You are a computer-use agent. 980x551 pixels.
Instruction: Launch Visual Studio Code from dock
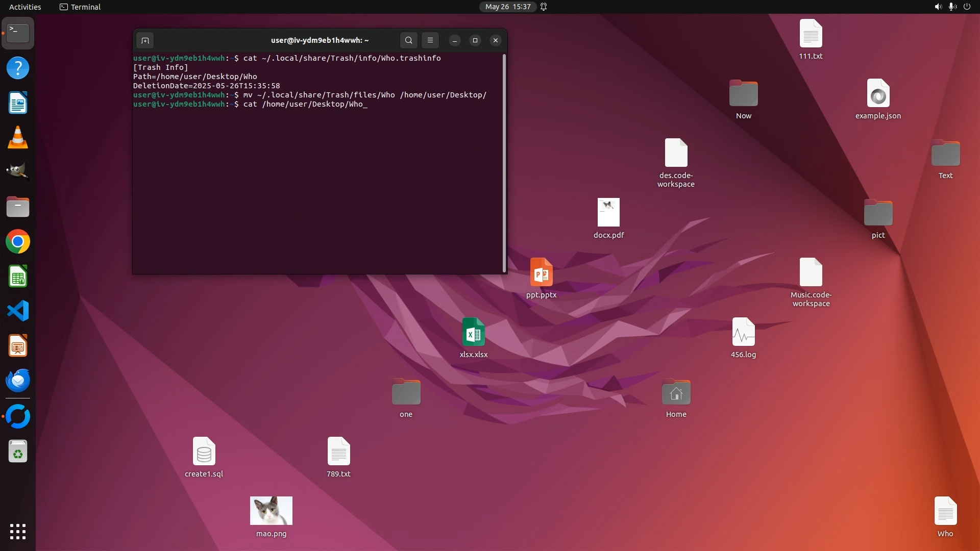coord(18,311)
